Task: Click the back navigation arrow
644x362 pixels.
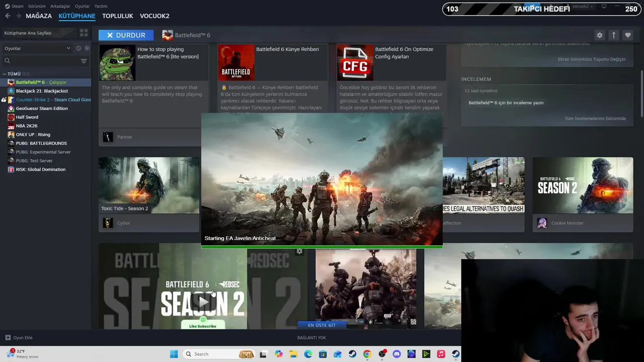Action: [8, 16]
